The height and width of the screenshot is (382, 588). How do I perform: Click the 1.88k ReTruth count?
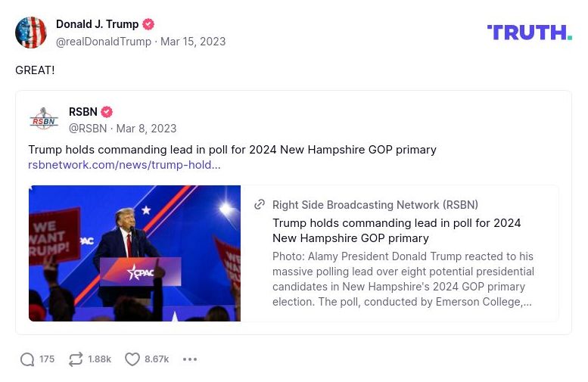(x=99, y=359)
